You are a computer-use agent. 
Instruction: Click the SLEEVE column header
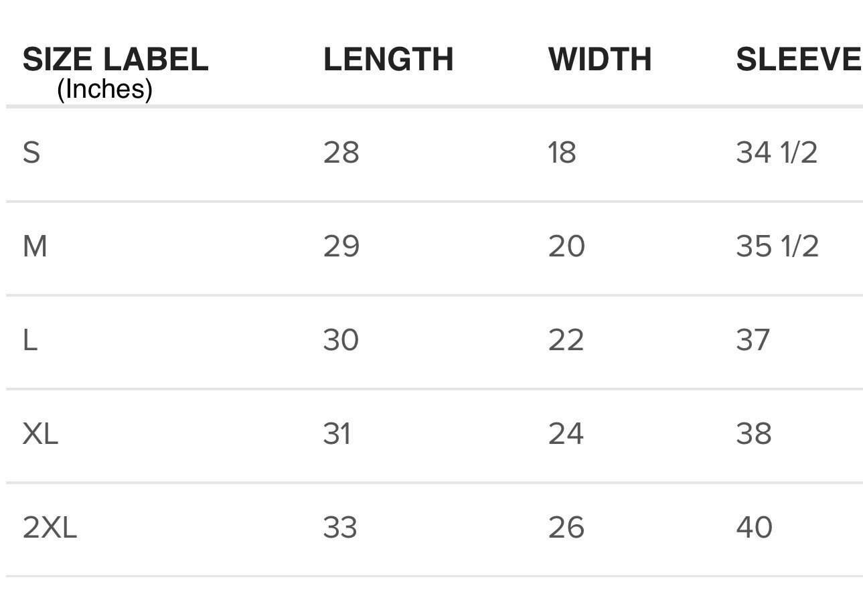click(x=798, y=60)
